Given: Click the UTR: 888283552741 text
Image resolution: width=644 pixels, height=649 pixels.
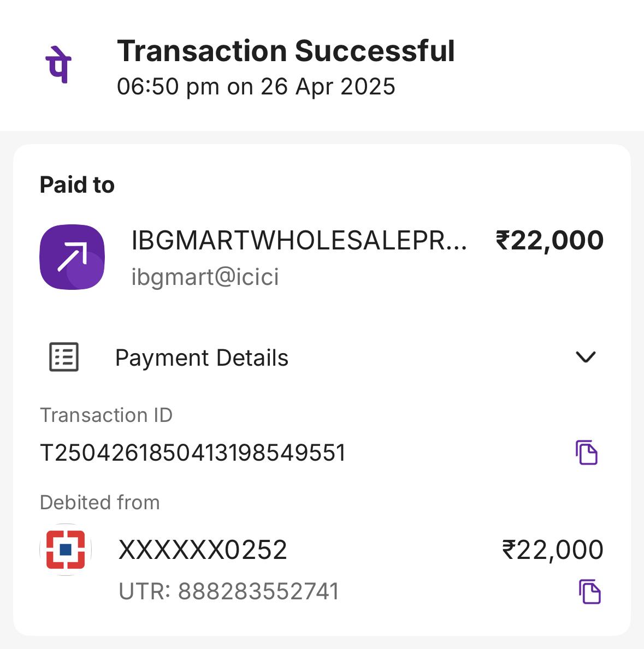Looking at the screenshot, I should click(229, 591).
